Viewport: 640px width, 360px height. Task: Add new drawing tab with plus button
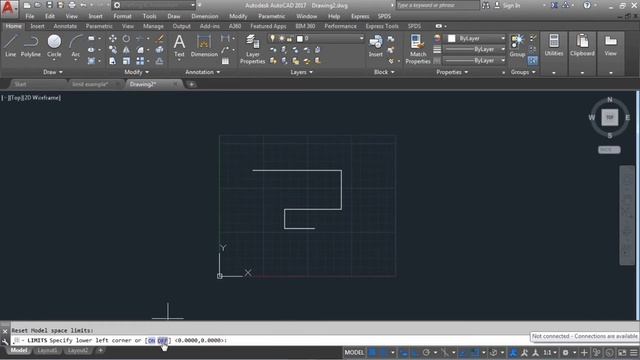(191, 84)
